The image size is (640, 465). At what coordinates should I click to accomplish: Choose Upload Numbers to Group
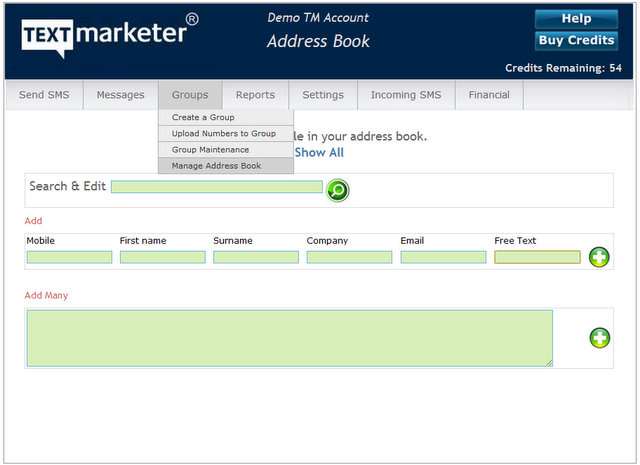[x=224, y=134]
